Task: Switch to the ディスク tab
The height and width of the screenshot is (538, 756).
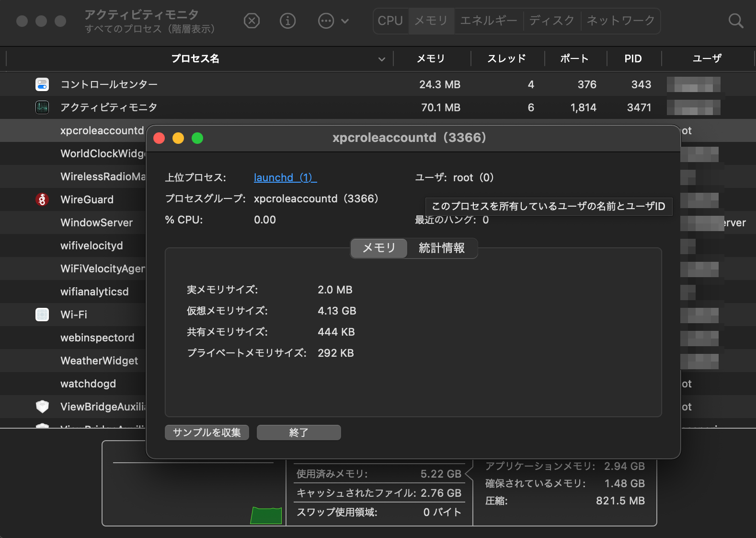Action: pyautogui.click(x=552, y=21)
